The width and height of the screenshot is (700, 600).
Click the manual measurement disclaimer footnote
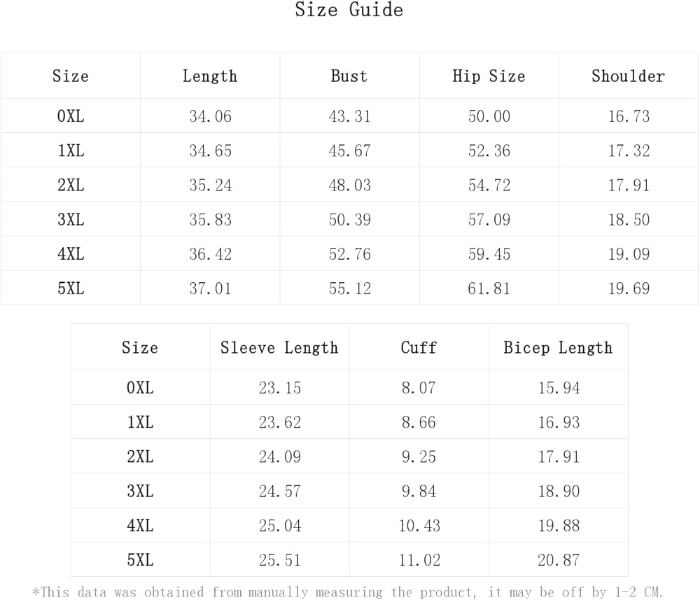pyautogui.click(x=347, y=592)
